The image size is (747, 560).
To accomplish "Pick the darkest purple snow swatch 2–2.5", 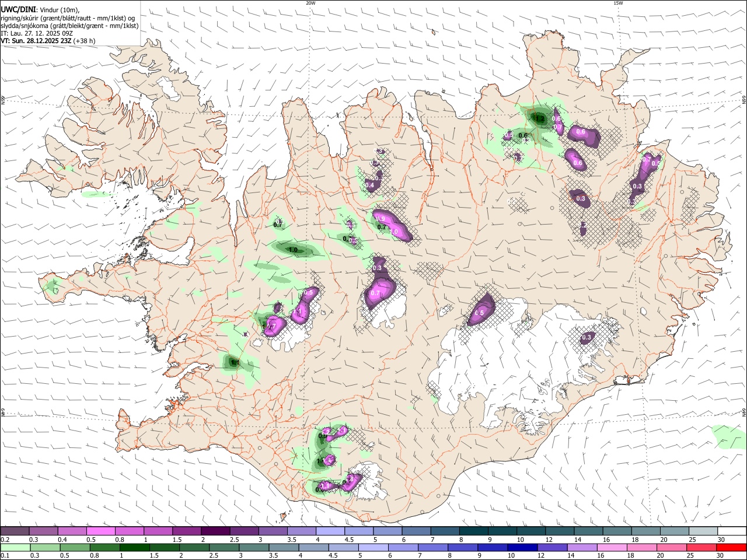I will (215, 531).
